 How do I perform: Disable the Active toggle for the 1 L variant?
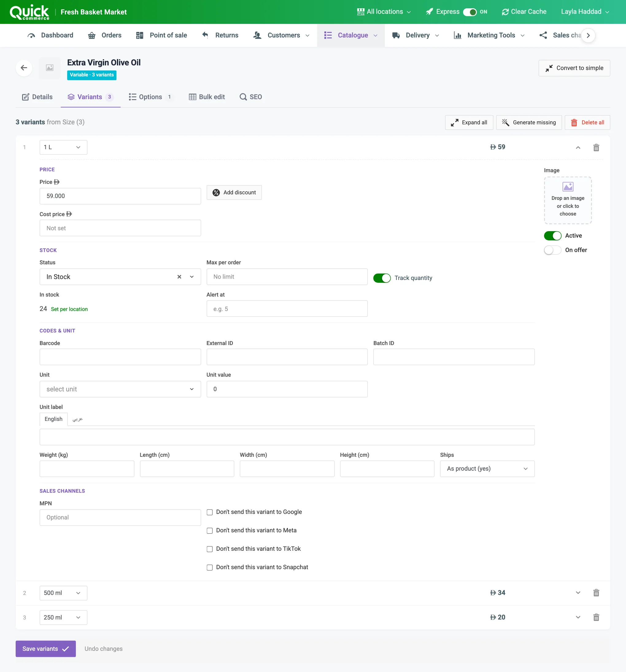pyautogui.click(x=552, y=235)
